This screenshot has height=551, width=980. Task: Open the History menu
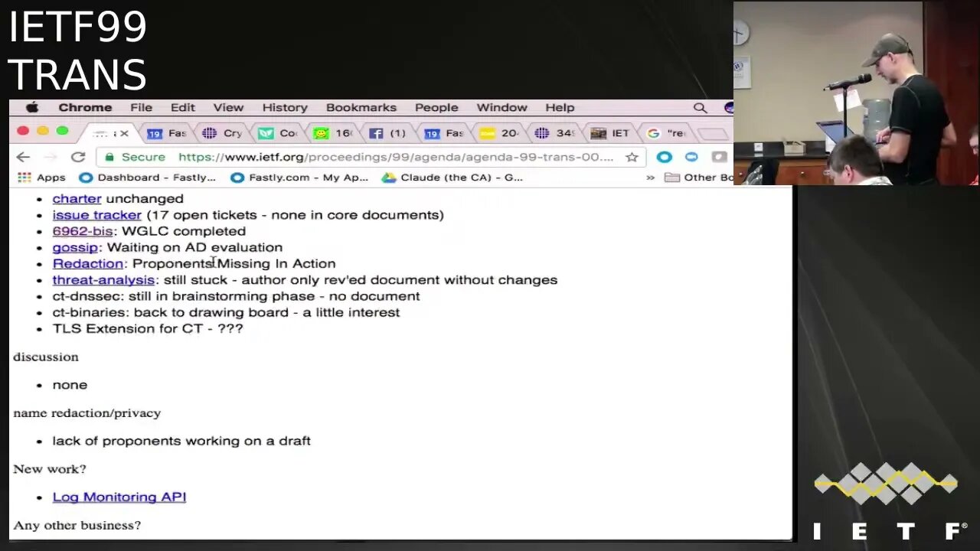(x=285, y=108)
